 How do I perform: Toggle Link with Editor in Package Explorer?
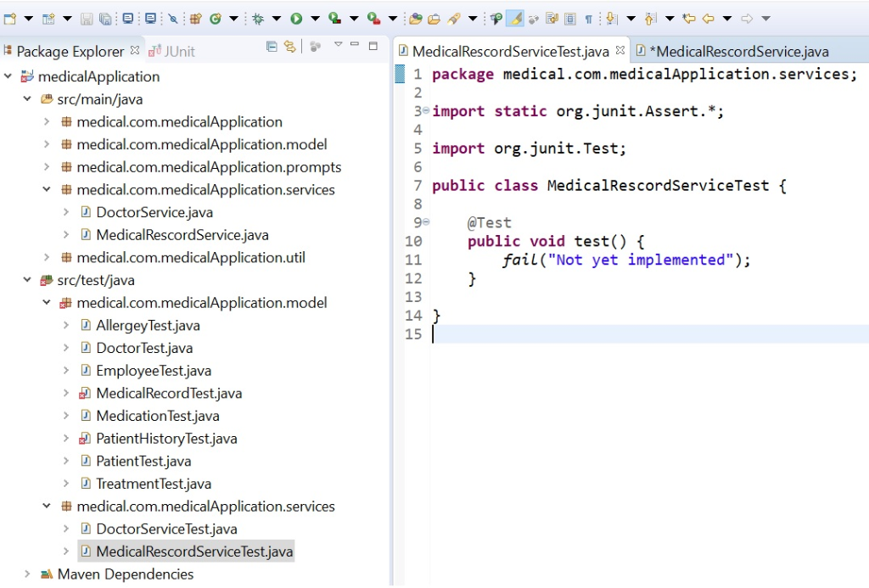tap(289, 47)
